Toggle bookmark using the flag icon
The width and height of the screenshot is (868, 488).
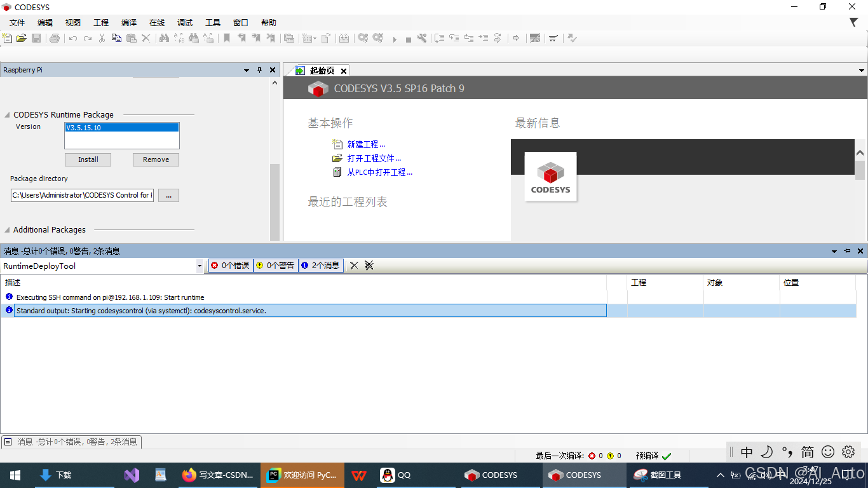pyautogui.click(x=227, y=38)
